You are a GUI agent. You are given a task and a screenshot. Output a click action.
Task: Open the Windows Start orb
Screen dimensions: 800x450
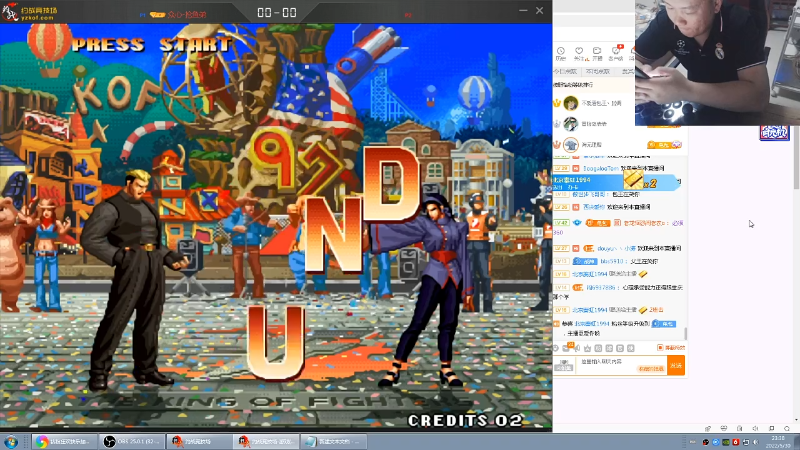point(11,441)
